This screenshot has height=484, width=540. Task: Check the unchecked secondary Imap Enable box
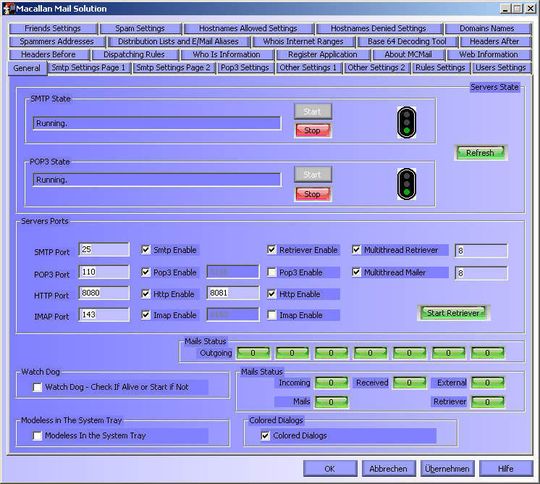272,315
